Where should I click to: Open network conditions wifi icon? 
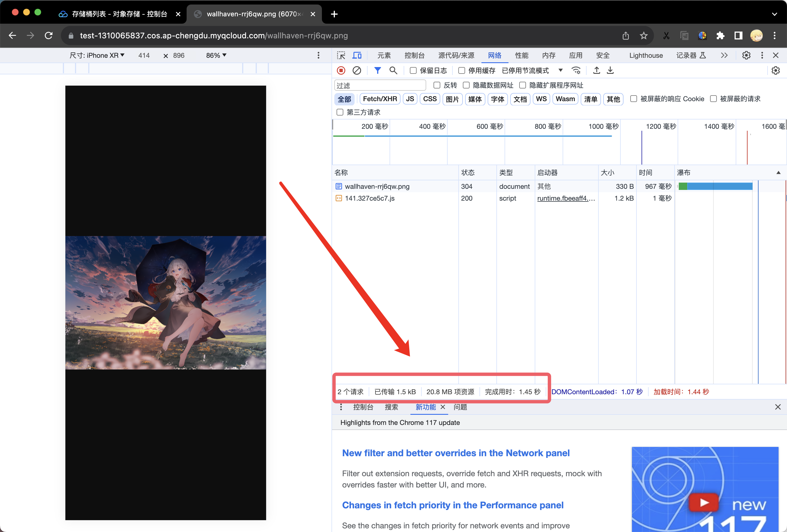pos(576,70)
